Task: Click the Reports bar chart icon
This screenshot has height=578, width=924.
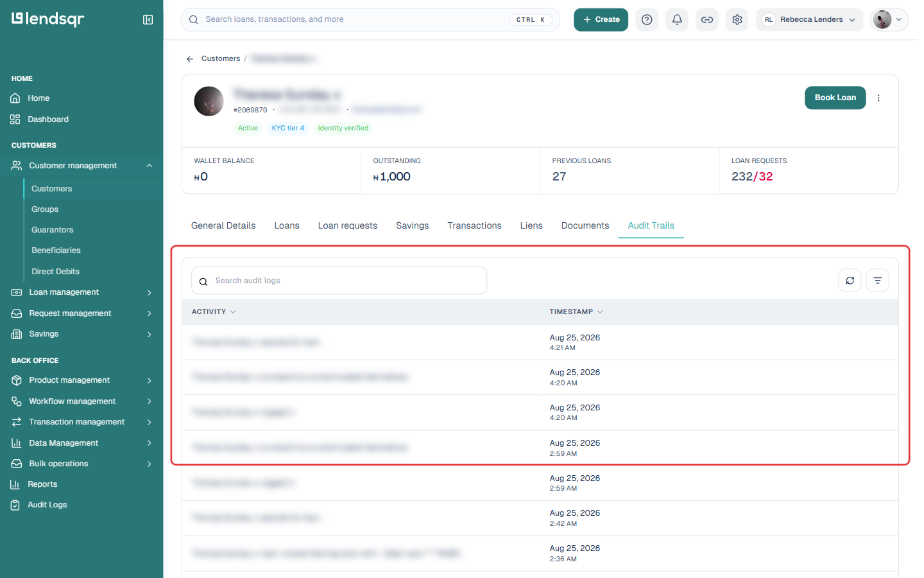Action: coord(15,484)
